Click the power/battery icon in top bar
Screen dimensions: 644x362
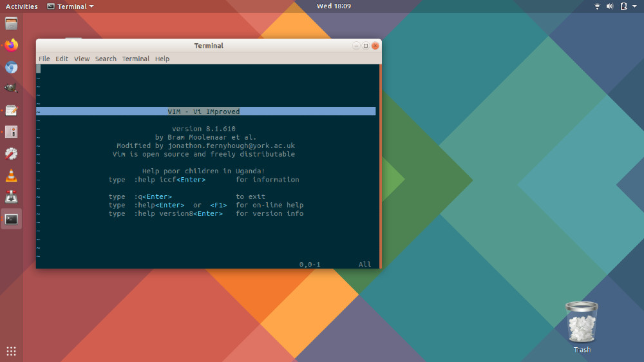point(623,6)
